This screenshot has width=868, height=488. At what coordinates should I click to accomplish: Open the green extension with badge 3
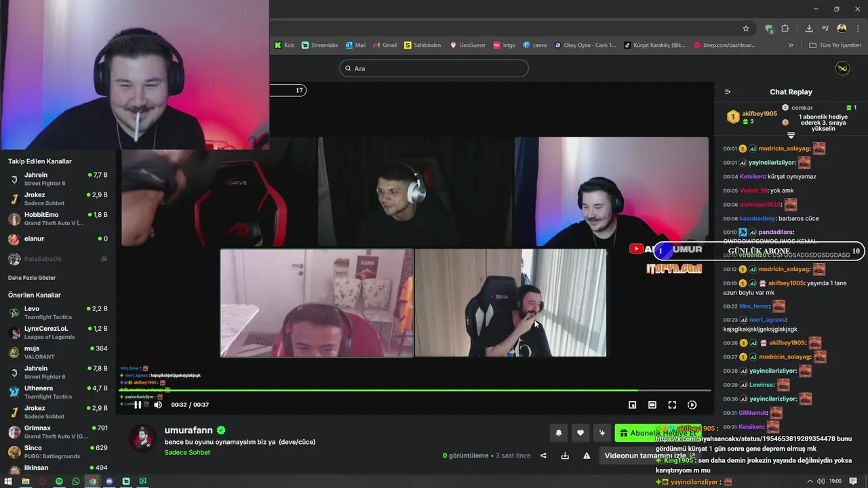point(768,28)
